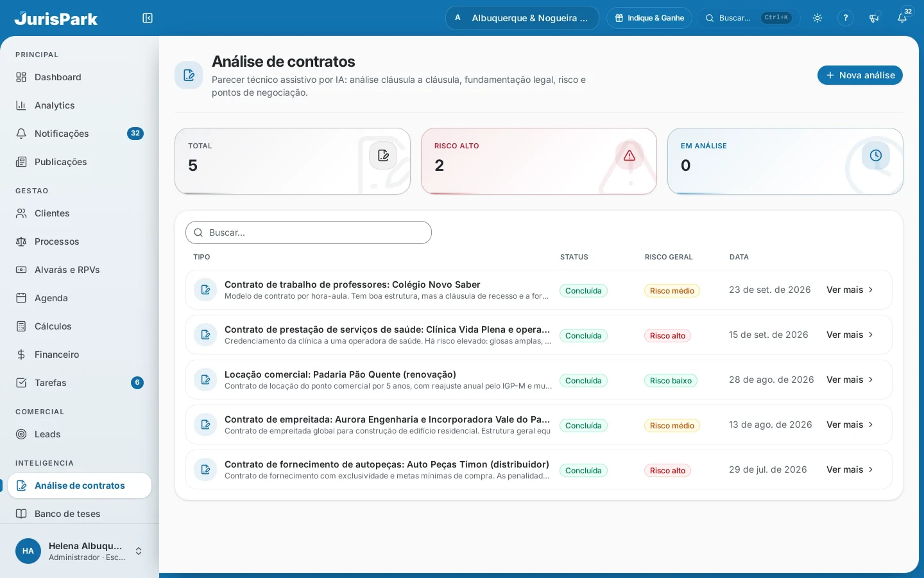Click the Risco baixo badge

[671, 381]
